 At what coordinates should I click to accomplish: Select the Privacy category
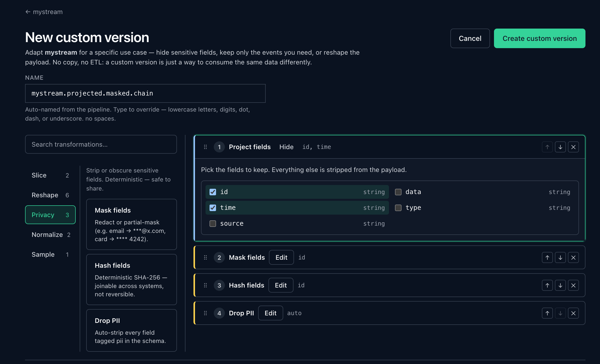click(x=50, y=215)
